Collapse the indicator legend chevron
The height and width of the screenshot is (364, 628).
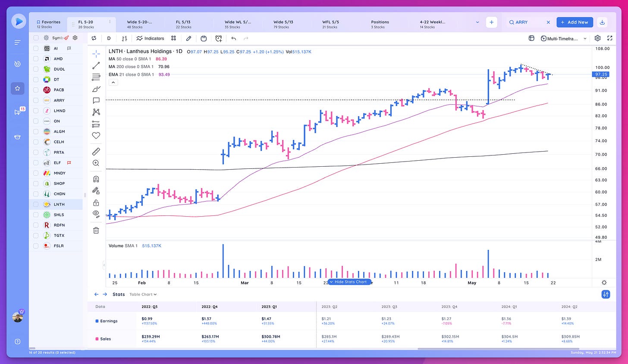113,82
